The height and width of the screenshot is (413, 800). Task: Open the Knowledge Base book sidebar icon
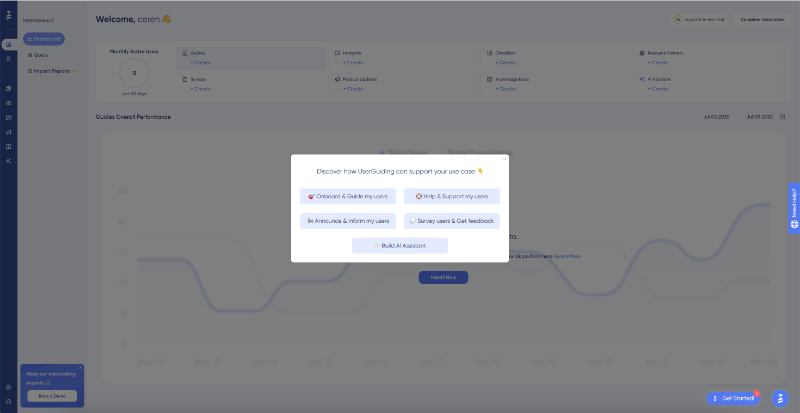(x=8, y=147)
